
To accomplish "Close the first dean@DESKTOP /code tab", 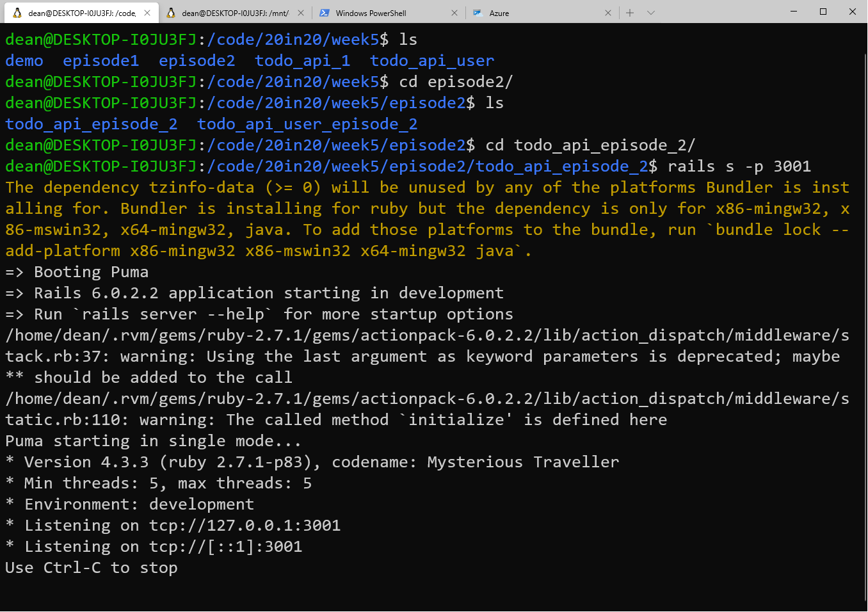I will pyautogui.click(x=147, y=13).
